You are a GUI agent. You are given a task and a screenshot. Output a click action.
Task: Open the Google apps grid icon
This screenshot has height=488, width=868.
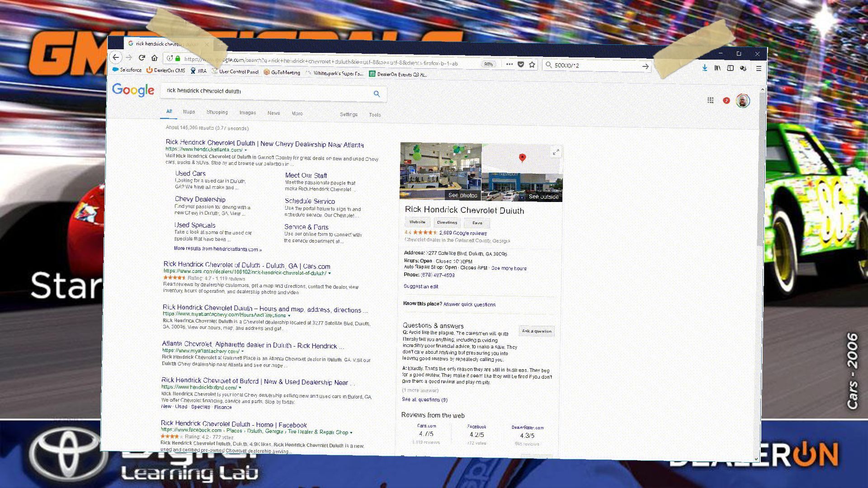[710, 100]
